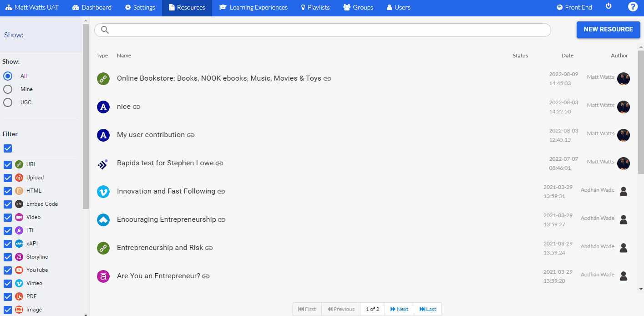The width and height of the screenshot is (644, 316).
Task: Click the PDF filter type icon
Action: pyautogui.click(x=19, y=296)
